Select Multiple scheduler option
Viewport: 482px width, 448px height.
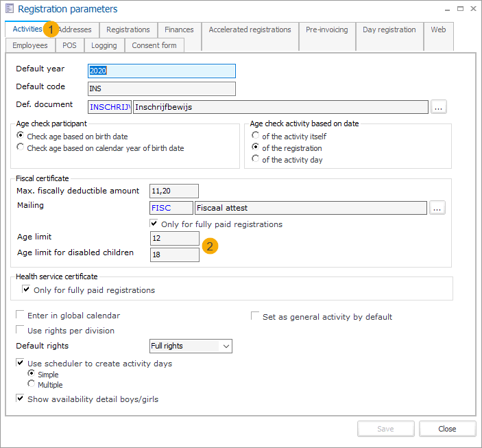pos(32,384)
